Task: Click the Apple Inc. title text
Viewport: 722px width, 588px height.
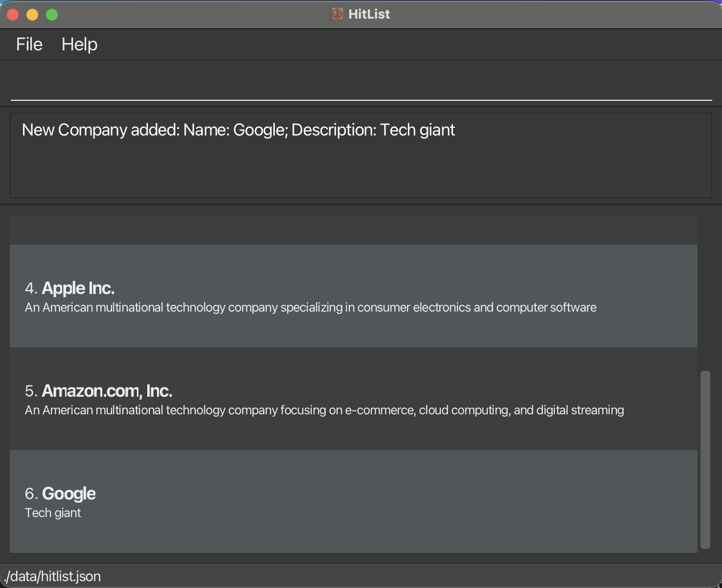Action: 78,288
